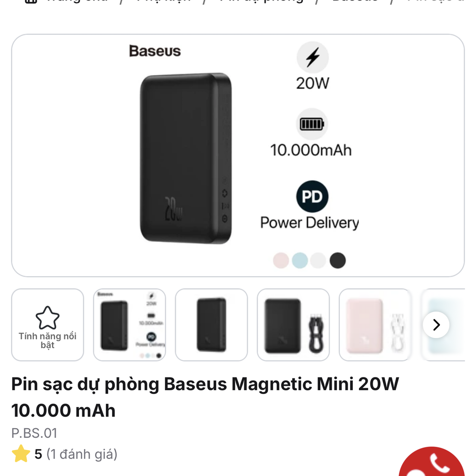Select the thumbnail showing the spec infographic
This screenshot has height=476, width=476.
tap(129, 324)
